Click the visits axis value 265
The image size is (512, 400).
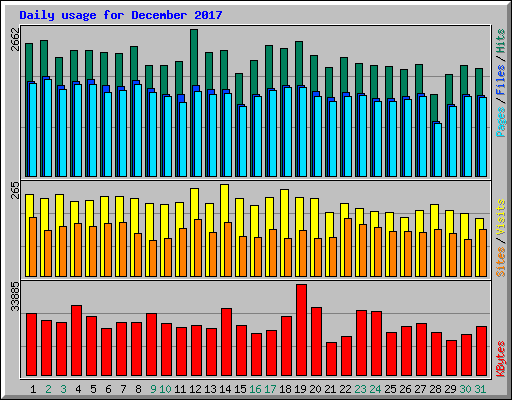(x=15, y=190)
